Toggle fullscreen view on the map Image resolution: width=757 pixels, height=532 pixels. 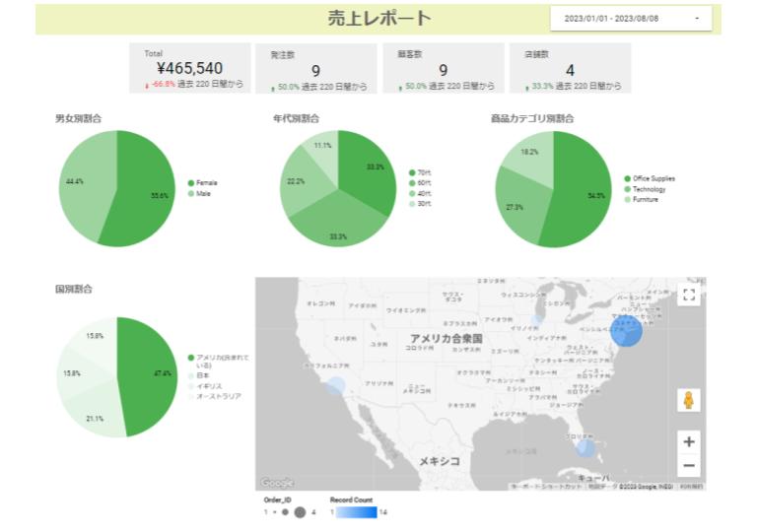click(x=689, y=295)
